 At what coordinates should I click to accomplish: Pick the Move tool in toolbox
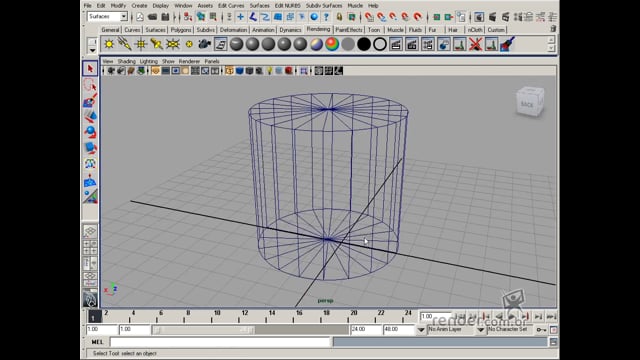coord(90,116)
